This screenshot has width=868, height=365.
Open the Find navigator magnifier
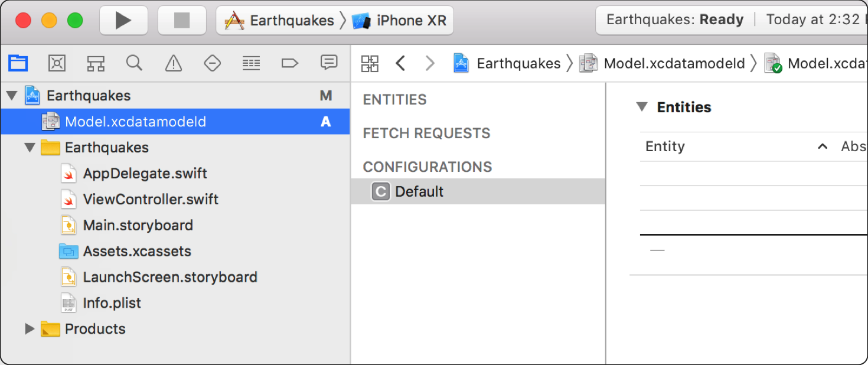pos(135,63)
